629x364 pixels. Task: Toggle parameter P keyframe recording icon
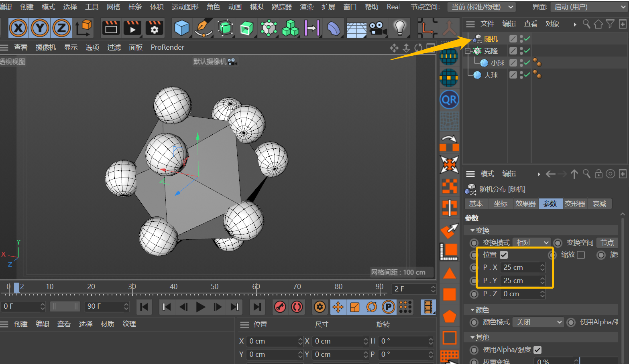[x=389, y=307]
